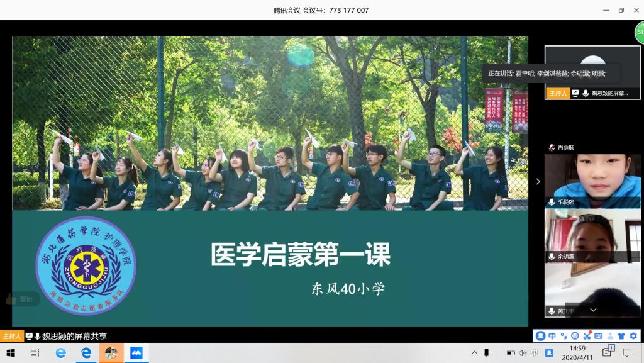Click the IME scissors screenshot tool

click(x=587, y=336)
